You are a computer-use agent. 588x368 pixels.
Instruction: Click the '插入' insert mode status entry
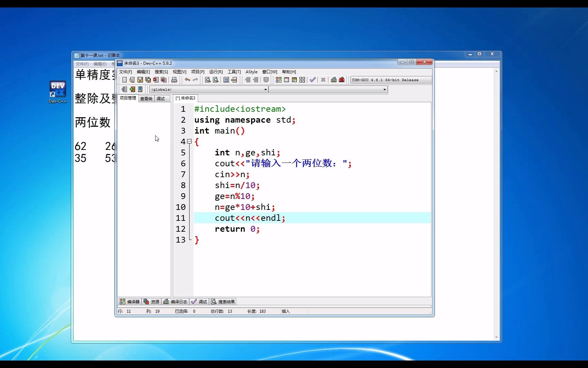click(285, 311)
